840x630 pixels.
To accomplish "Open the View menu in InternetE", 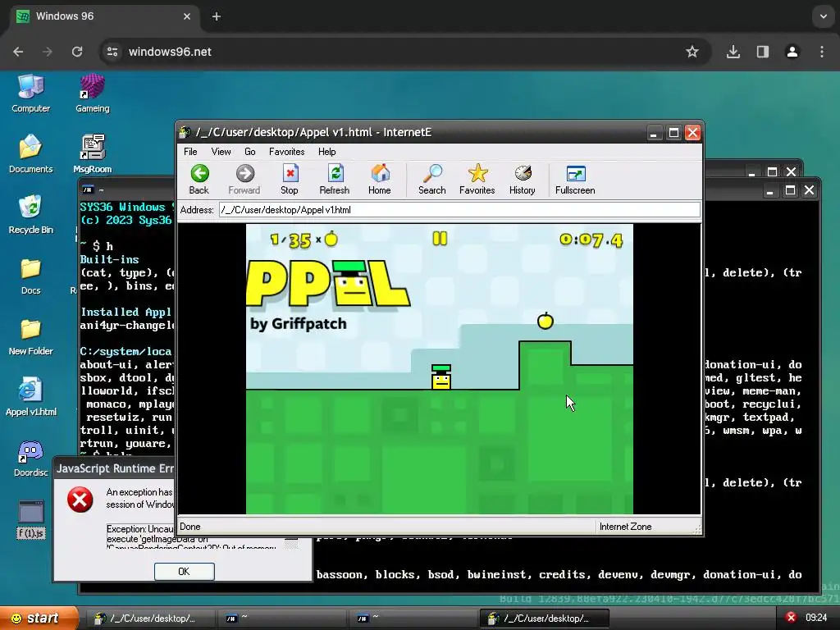I will (x=221, y=152).
